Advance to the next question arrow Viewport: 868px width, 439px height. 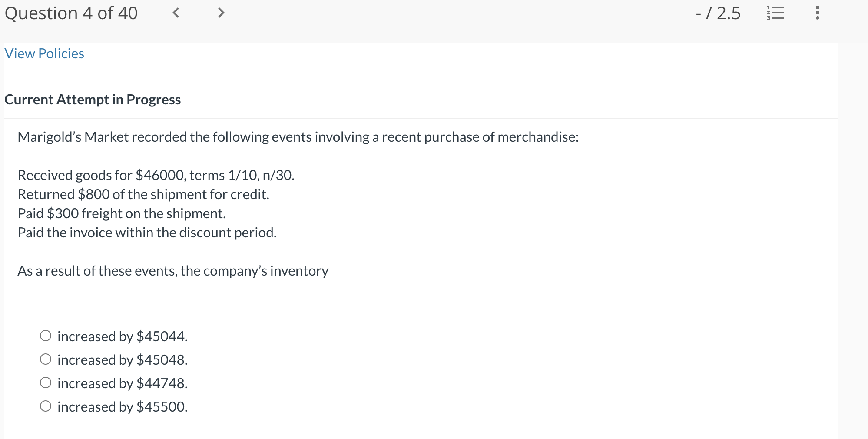[x=221, y=13]
